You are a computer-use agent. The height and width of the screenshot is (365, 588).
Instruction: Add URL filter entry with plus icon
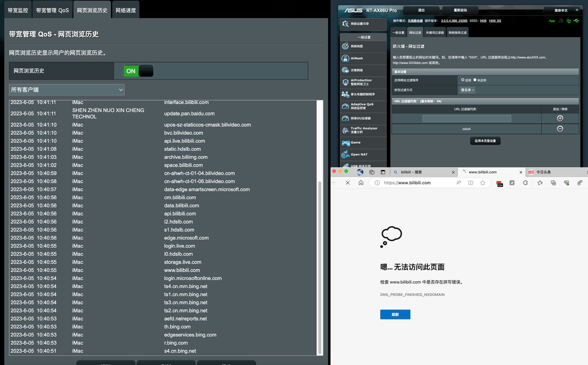coord(560,118)
